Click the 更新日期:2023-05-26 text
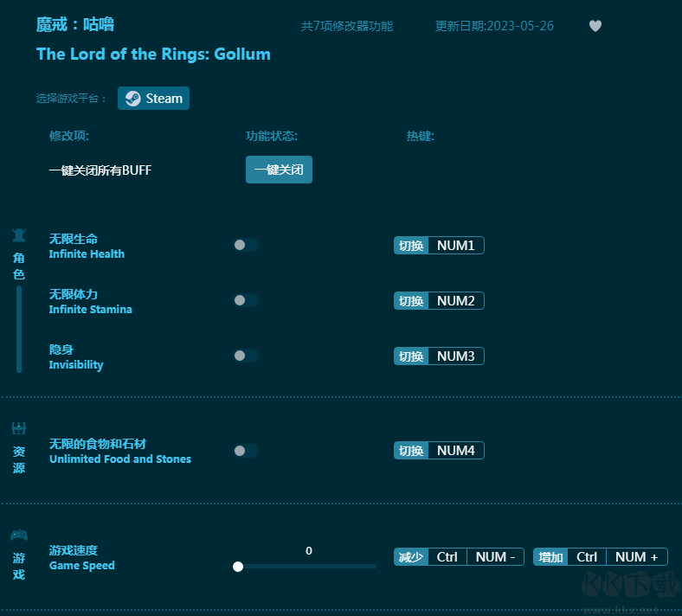This screenshot has width=682, height=616. coord(494,26)
